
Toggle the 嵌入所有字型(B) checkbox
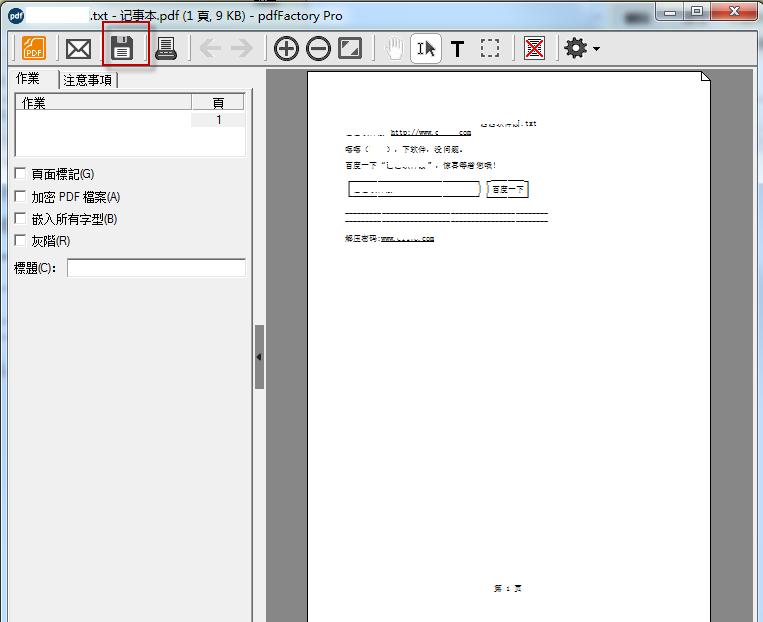pyautogui.click(x=21, y=218)
